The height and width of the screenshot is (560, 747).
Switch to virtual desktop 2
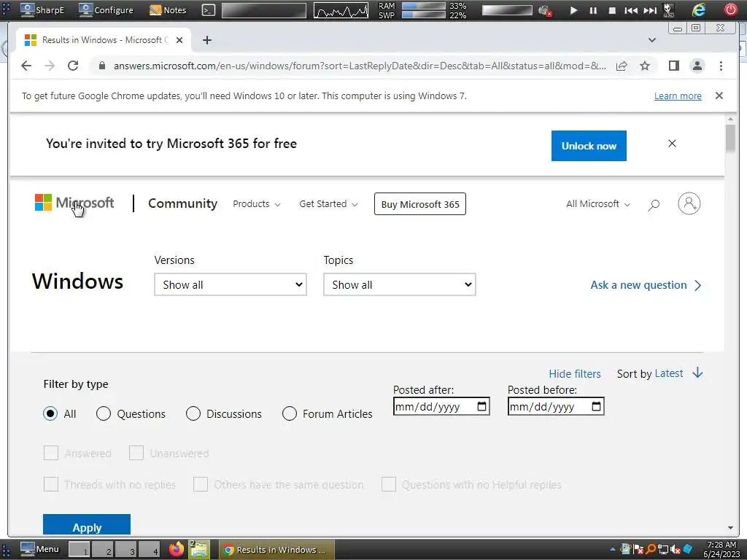104,550
